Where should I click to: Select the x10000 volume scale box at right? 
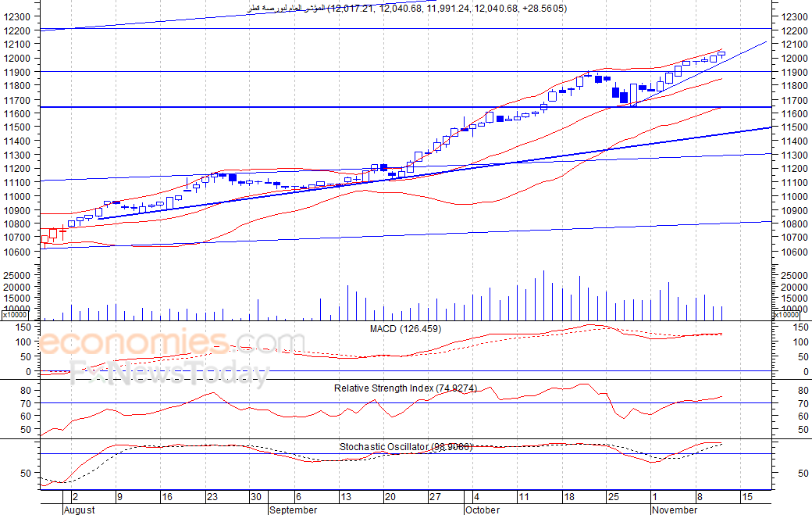786,314
